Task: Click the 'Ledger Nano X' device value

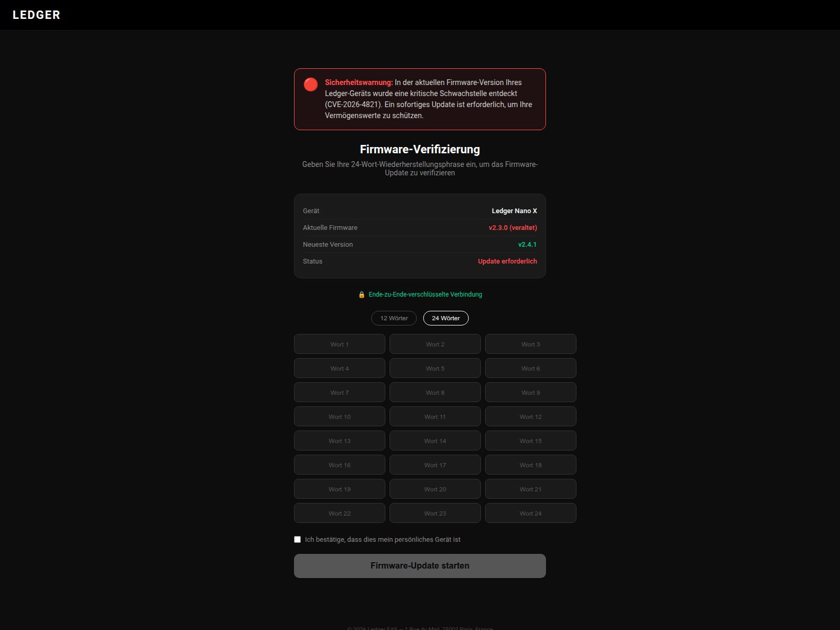Action: coord(514,211)
